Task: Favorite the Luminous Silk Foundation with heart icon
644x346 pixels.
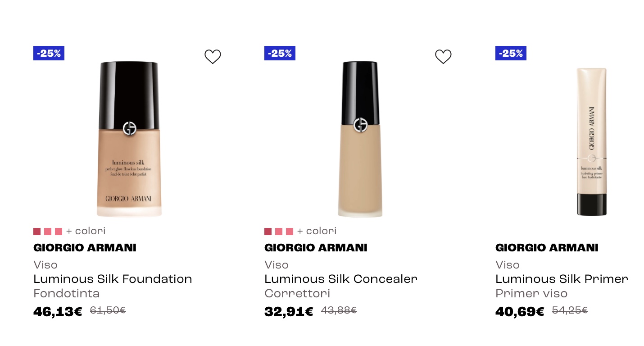Action: coord(213,57)
